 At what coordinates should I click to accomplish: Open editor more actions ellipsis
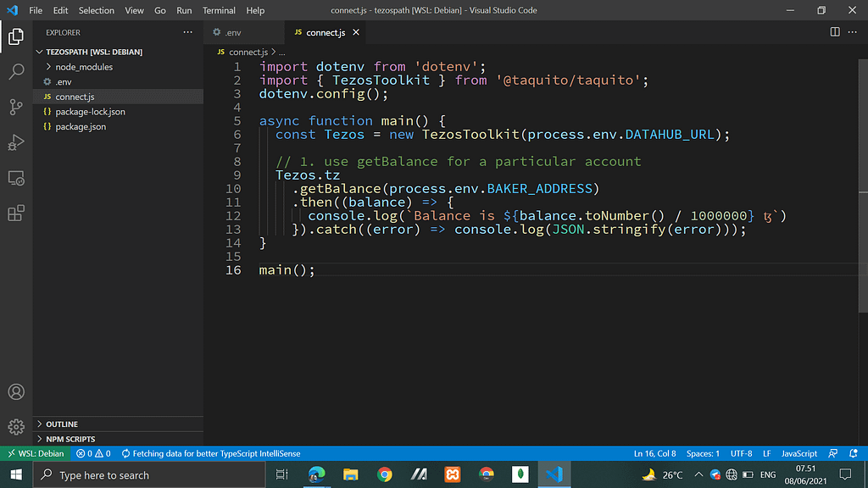[853, 32]
